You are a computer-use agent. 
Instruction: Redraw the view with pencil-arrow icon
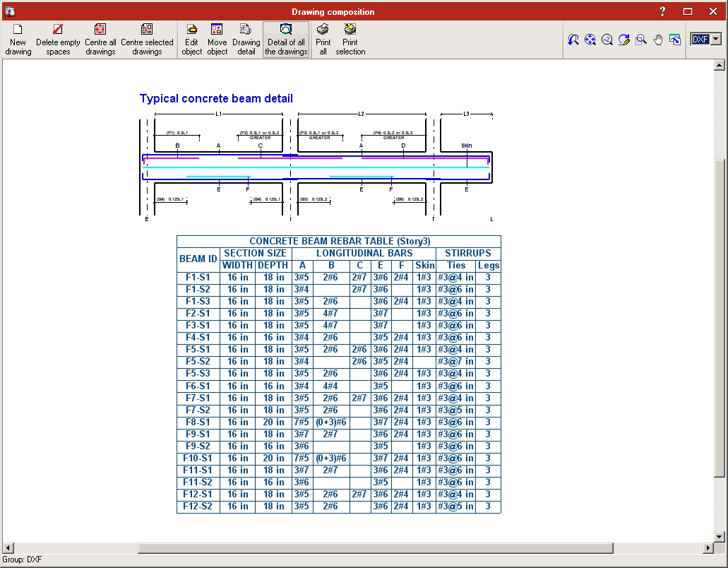click(x=624, y=40)
